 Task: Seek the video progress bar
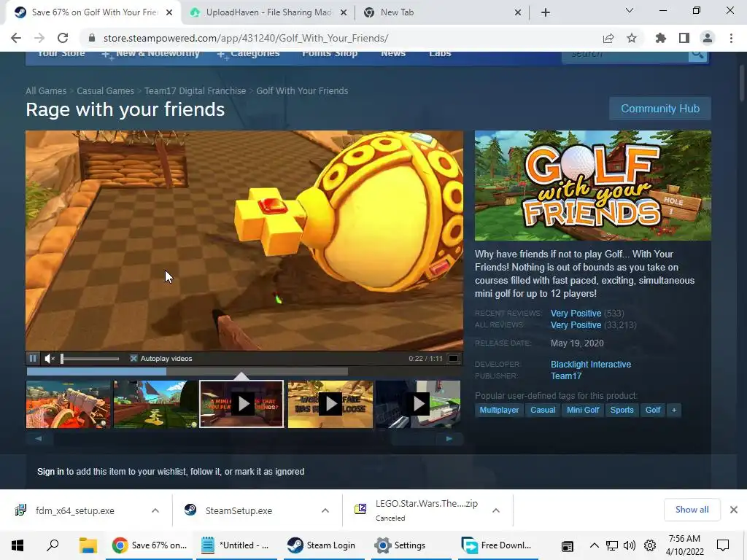[x=187, y=371]
